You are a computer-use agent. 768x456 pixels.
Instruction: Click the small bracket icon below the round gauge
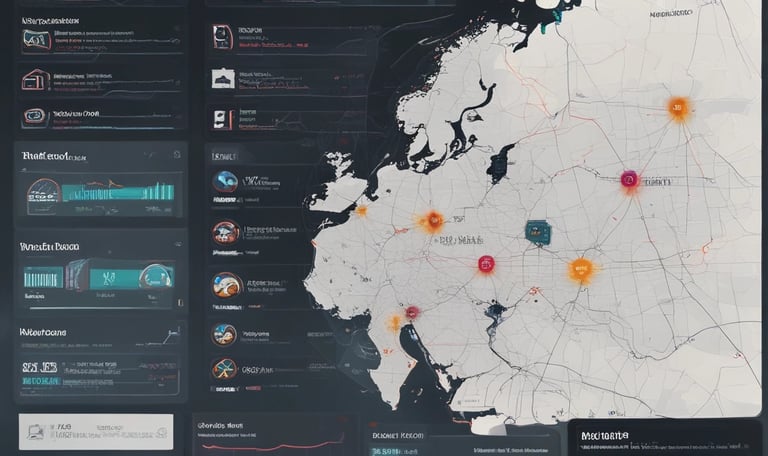[x=180, y=303]
